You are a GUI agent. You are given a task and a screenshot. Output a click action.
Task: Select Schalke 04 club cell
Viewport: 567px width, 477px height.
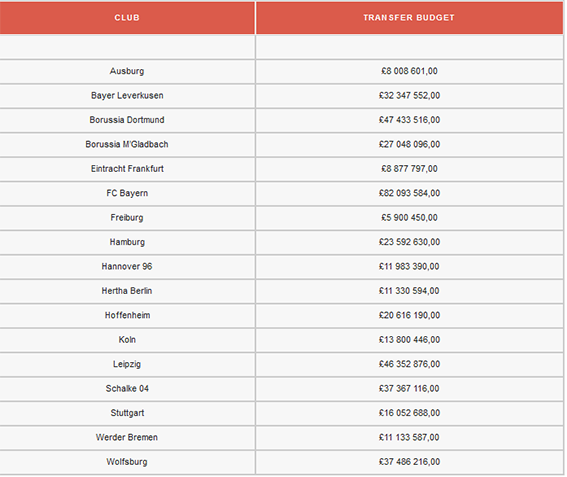(x=127, y=389)
